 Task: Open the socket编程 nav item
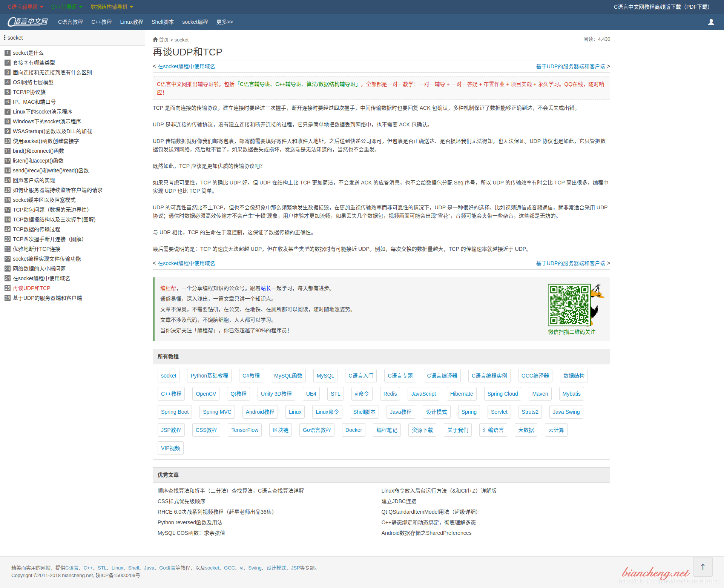click(x=195, y=22)
